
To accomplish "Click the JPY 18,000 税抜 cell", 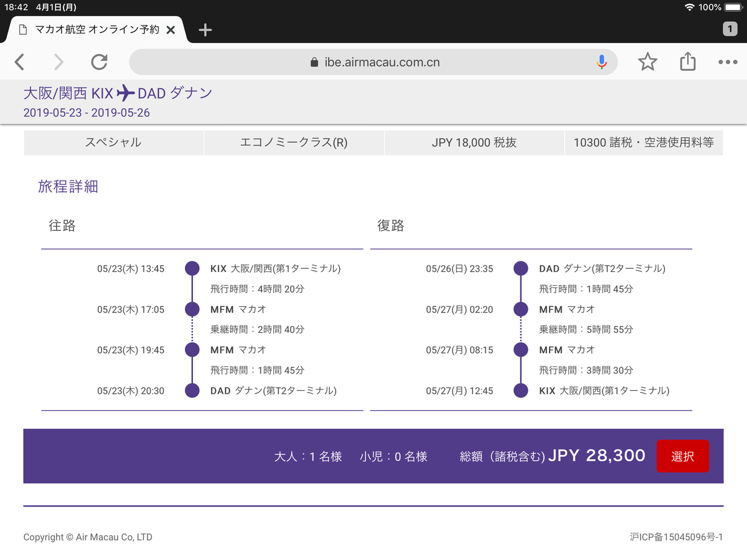I will click(x=474, y=142).
